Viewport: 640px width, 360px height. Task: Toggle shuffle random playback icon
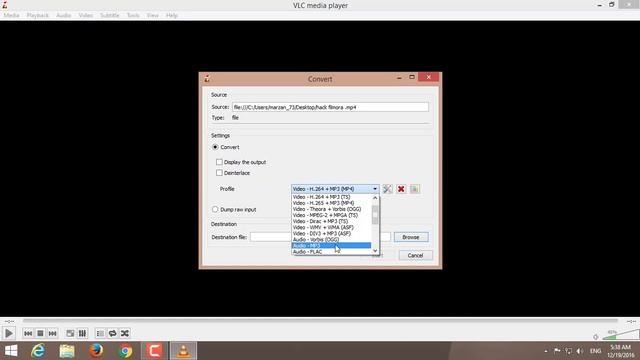click(125, 333)
